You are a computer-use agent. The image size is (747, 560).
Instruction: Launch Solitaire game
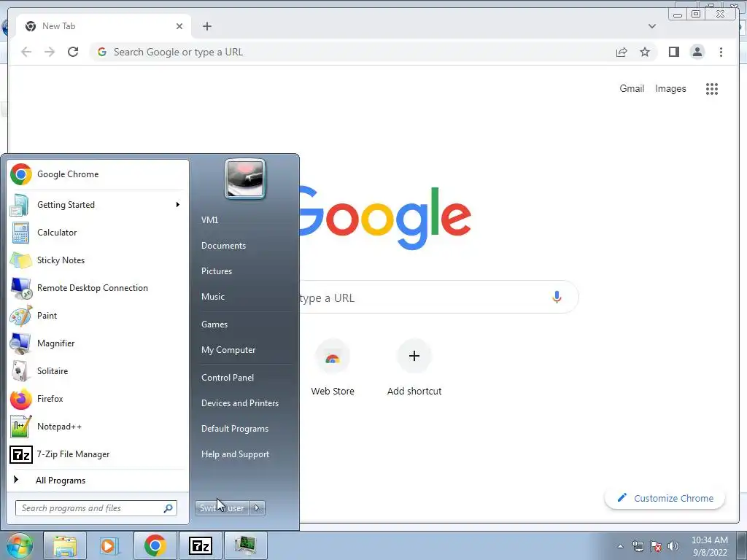(97, 371)
